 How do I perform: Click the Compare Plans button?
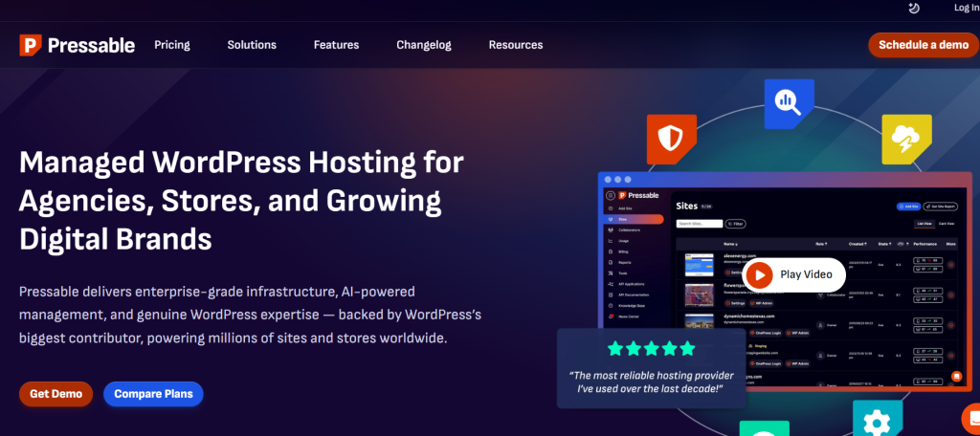pyautogui.click(x=153, y=394)
